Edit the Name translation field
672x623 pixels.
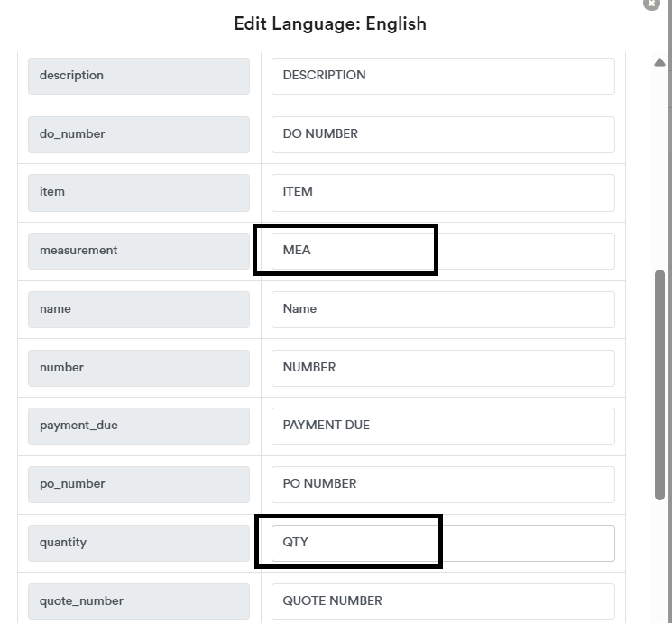[x=442, y=309]
